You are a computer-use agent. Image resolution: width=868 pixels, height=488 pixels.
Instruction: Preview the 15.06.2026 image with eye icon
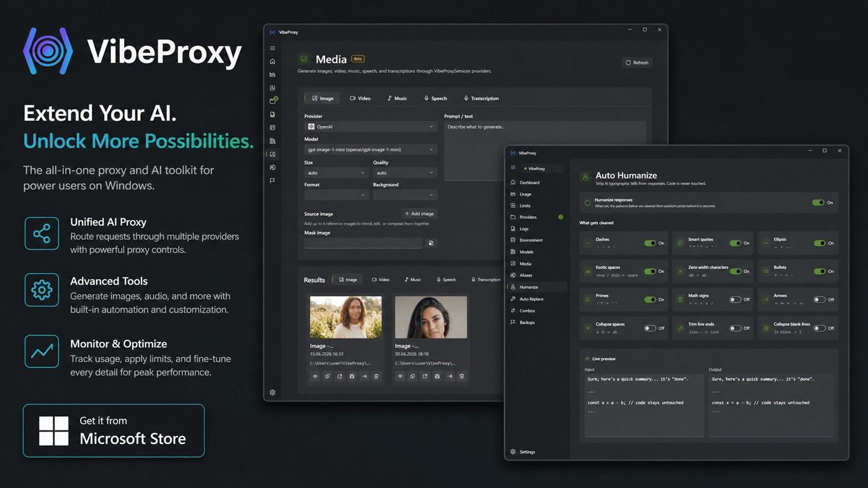pyautogui.click(x=315, y=376)
